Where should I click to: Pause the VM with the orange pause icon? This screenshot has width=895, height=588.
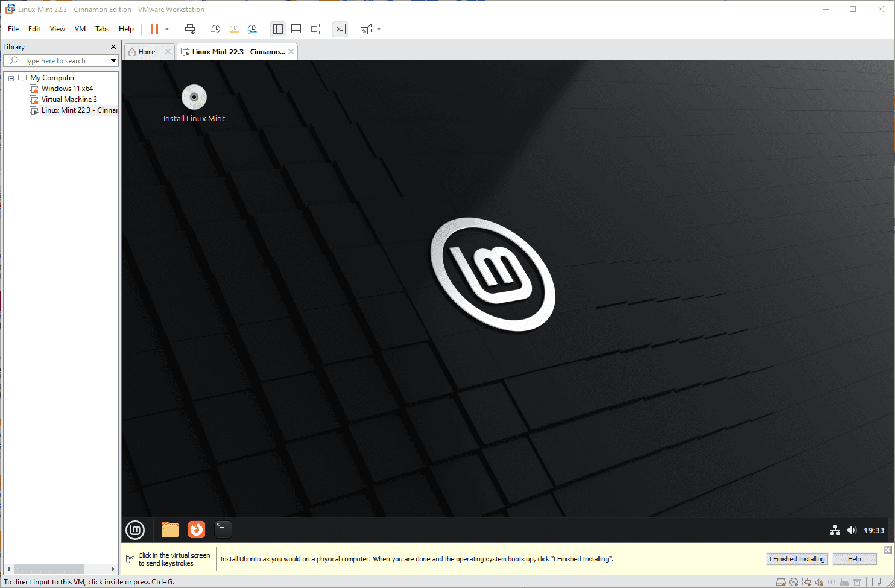[x=154, y=29]
